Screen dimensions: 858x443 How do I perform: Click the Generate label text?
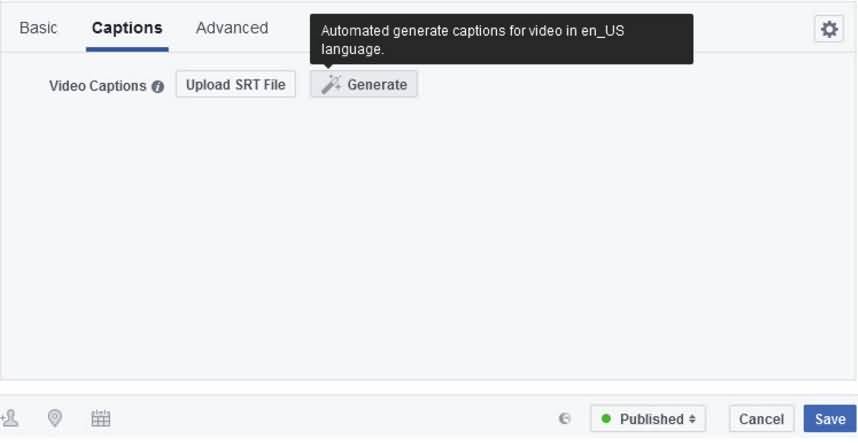click(x=377, y=85)
